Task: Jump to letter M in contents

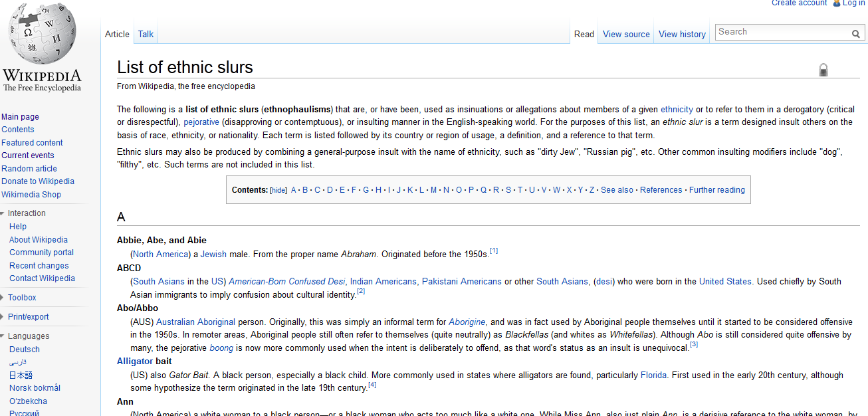Action: pyautogui.click(x=433, y=190)
